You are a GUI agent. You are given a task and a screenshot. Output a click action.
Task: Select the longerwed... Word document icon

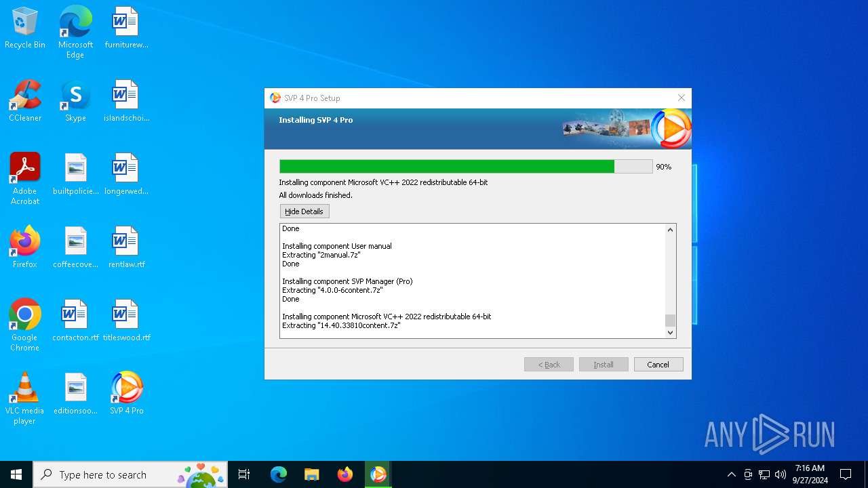[126, 175]
